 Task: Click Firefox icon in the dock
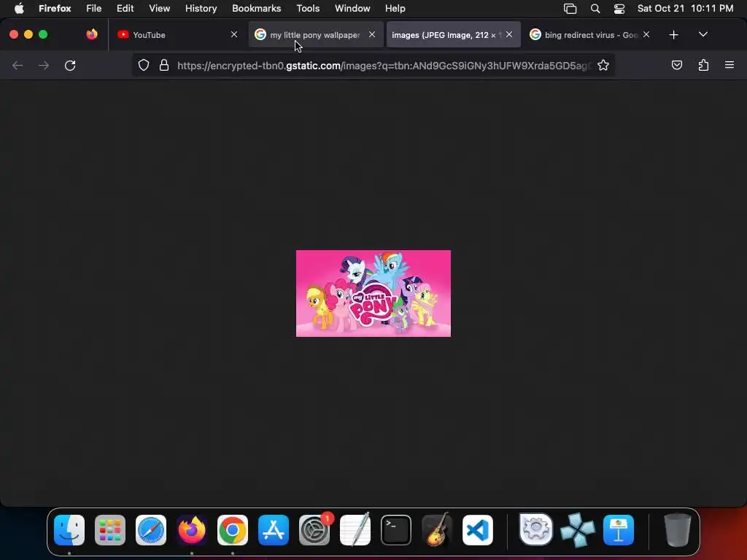click(x=192, y=530)
